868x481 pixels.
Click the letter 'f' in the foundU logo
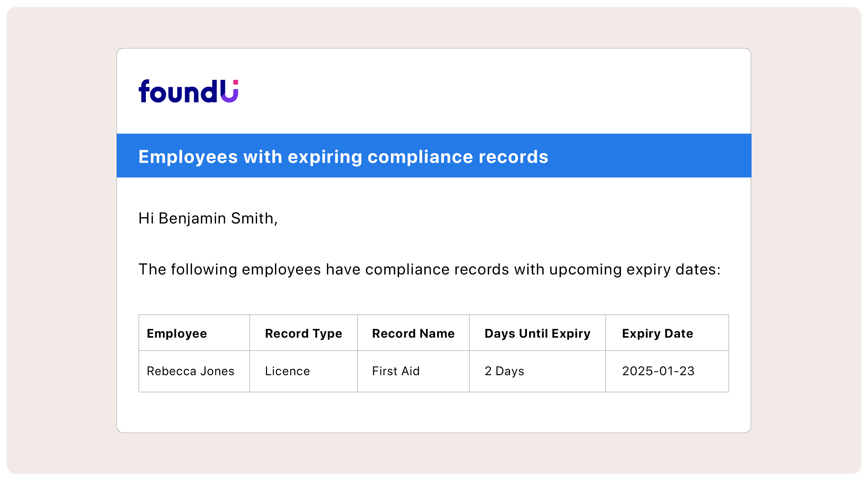(144, 91)
